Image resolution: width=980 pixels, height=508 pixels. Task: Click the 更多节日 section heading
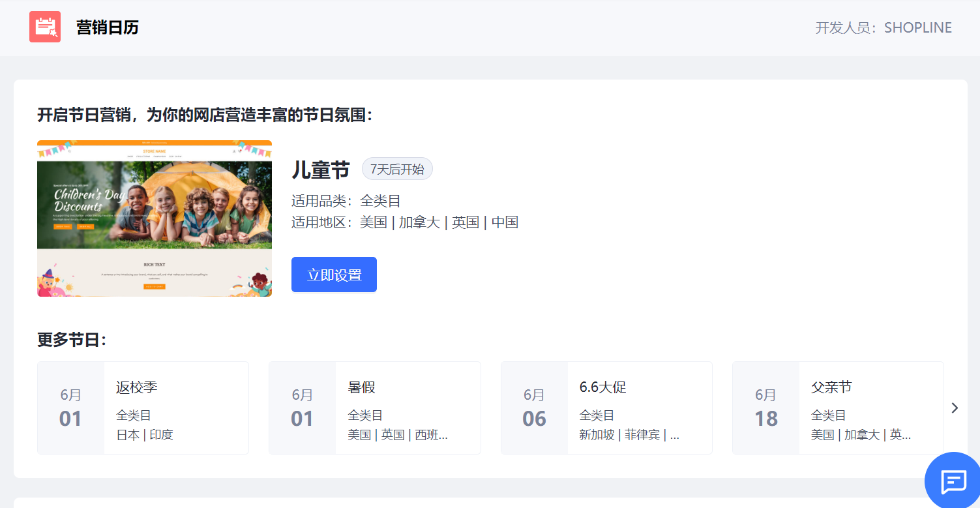pos(71,340)
